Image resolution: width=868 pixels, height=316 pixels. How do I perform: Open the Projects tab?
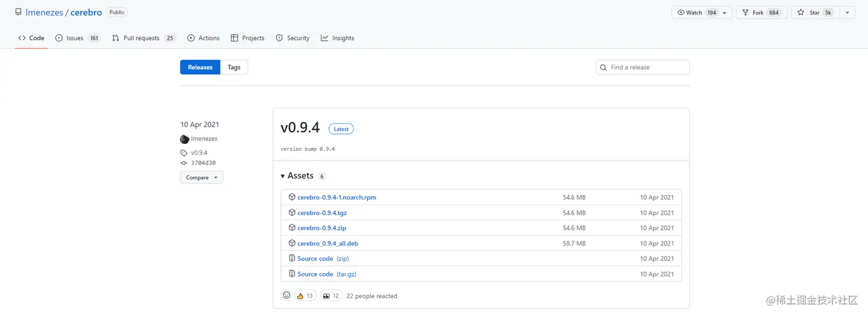point(247,38)
